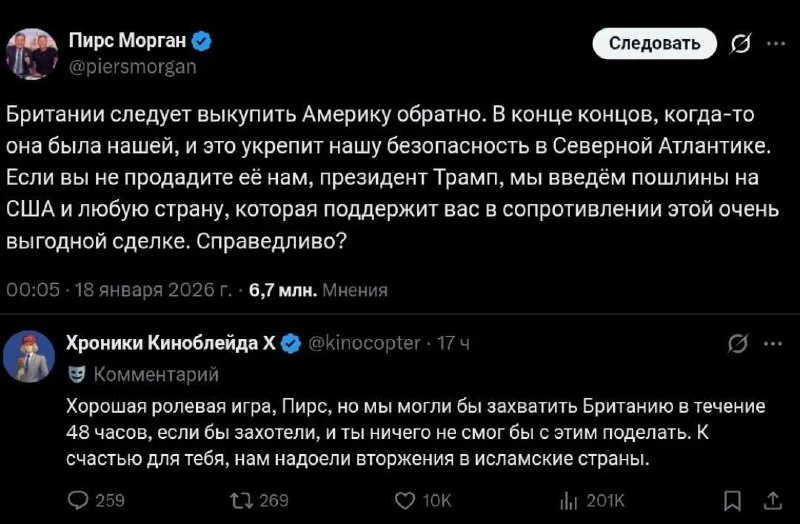Open Grok icon on the kinocopter reply
800x524 pixels.
point(739,343)
